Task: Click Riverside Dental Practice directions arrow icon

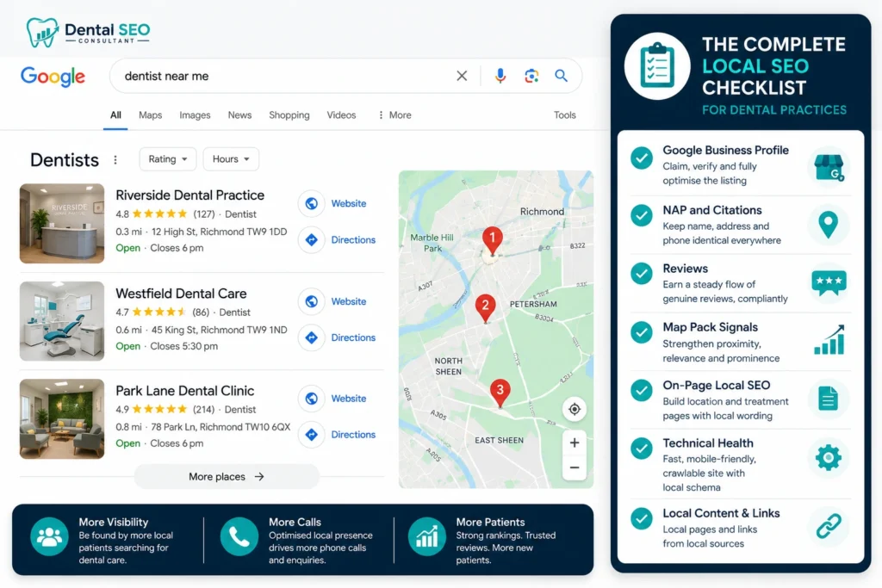Action: point(311,240)
